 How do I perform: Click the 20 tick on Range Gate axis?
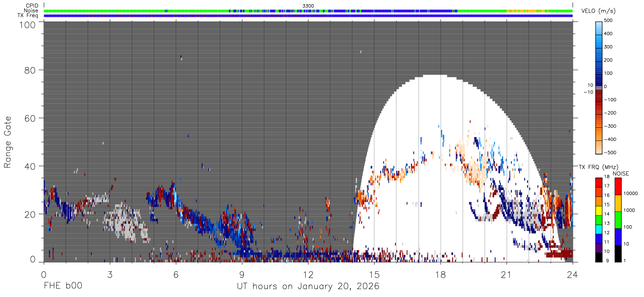tap(30, 215)
